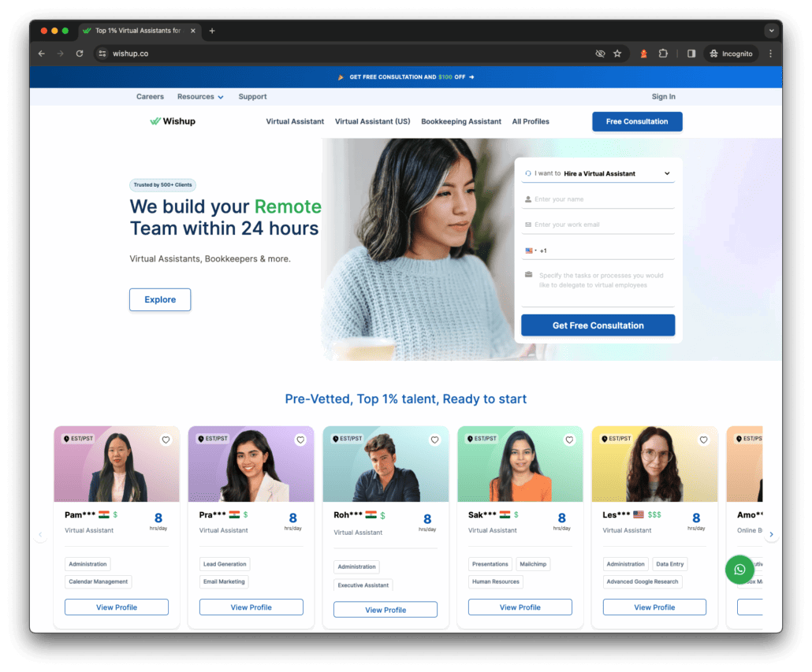
Task: Open the 'Hire a Virtual Assistant' dropdown
Action: (x=598, y=173)
